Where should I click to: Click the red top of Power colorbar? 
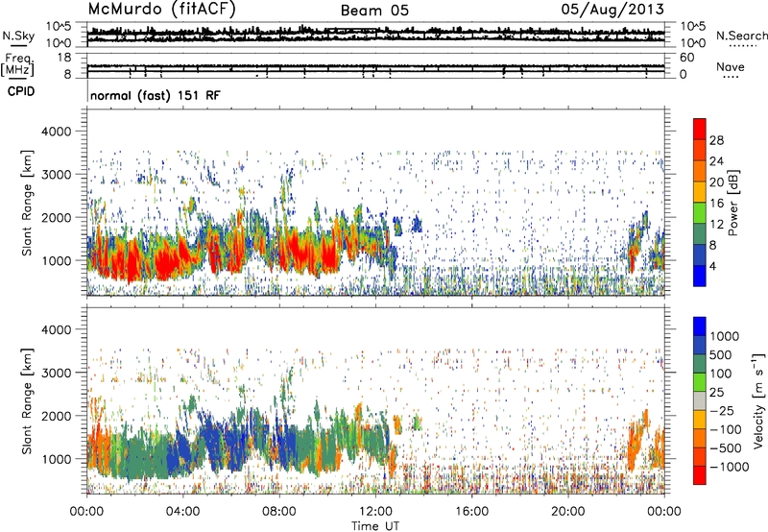click(700, 129)
